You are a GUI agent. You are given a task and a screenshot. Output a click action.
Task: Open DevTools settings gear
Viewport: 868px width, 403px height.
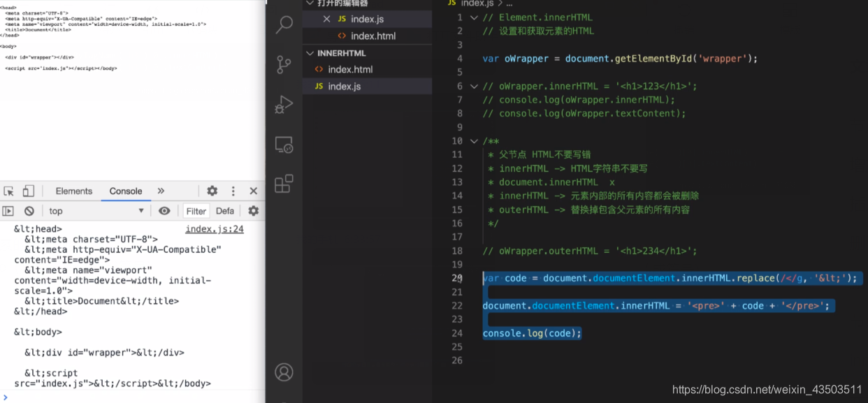pyautogui.click(x=212, y=191)
